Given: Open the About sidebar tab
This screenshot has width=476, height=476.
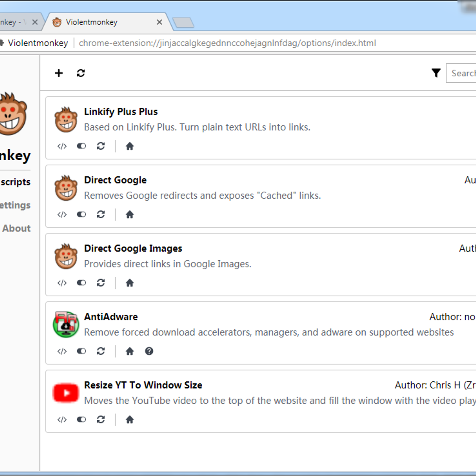Looking at the screenshot, I should 17,228.
